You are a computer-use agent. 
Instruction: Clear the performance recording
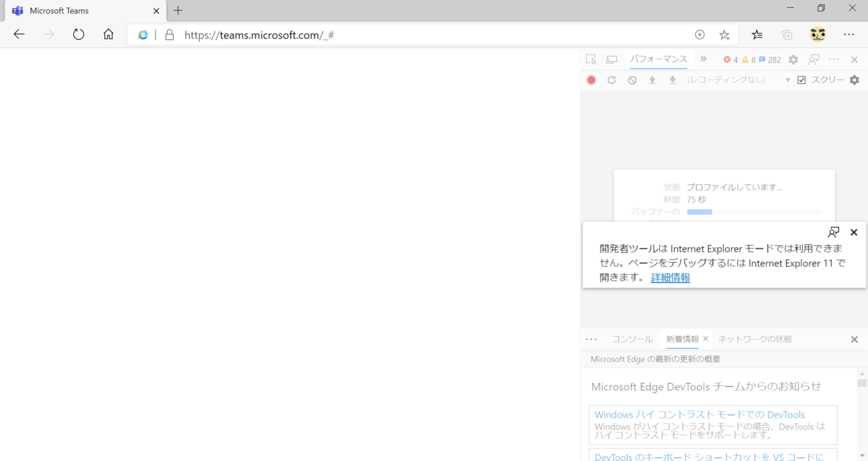632,80
